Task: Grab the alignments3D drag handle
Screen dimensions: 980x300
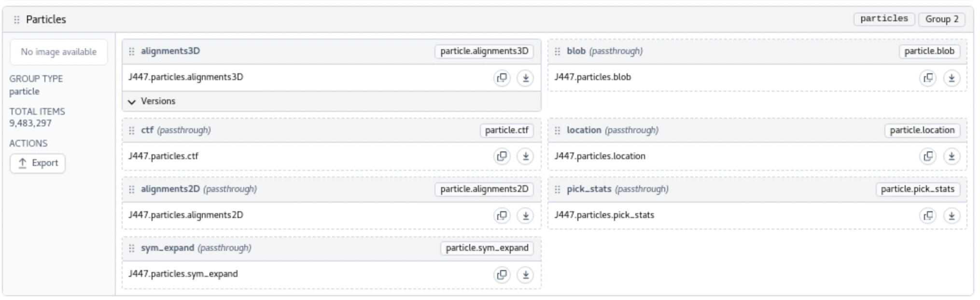Action: click(132, 52)
